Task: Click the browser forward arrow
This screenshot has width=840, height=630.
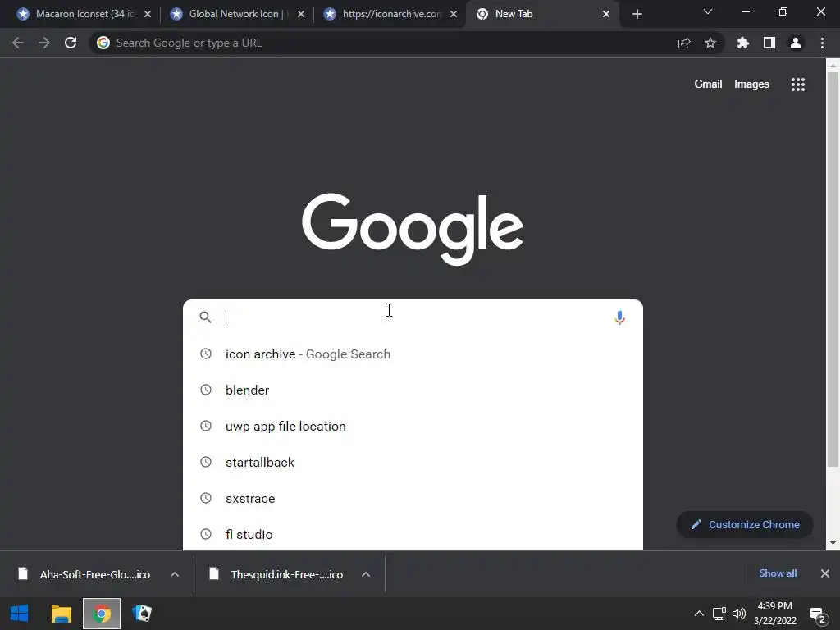Action: coord(44,43)
